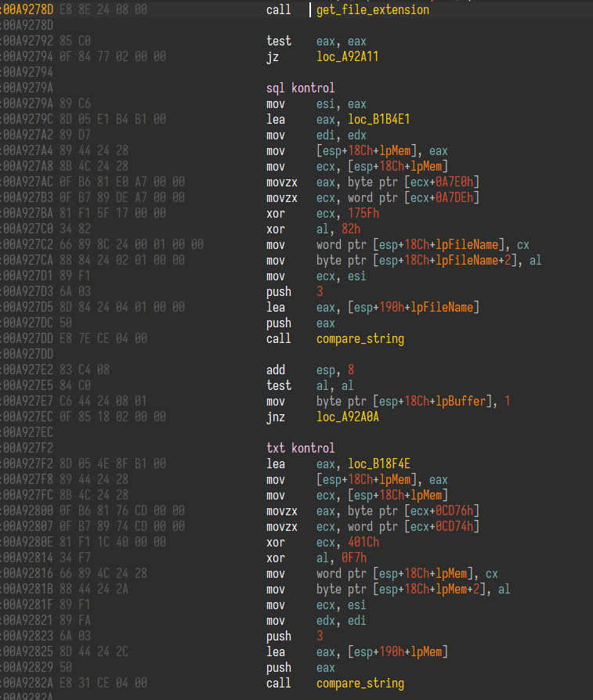Select the 0CD76h offset in the movzx instruction

[455, 511]
